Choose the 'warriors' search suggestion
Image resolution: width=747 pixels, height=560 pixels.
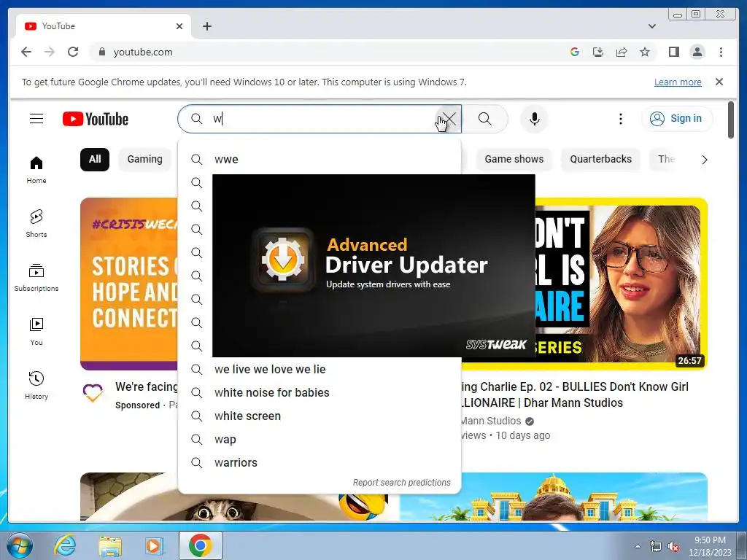[x=320, y=462]
